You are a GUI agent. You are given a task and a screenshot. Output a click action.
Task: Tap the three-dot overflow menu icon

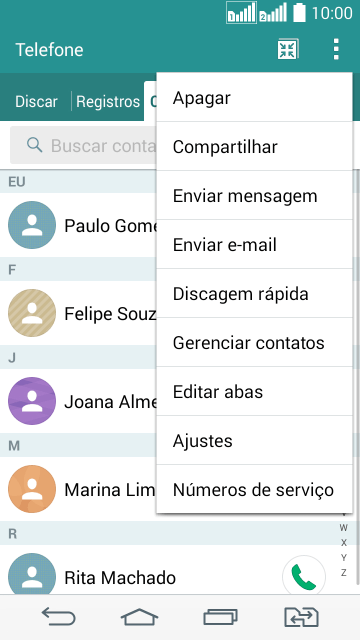(336, 49)
